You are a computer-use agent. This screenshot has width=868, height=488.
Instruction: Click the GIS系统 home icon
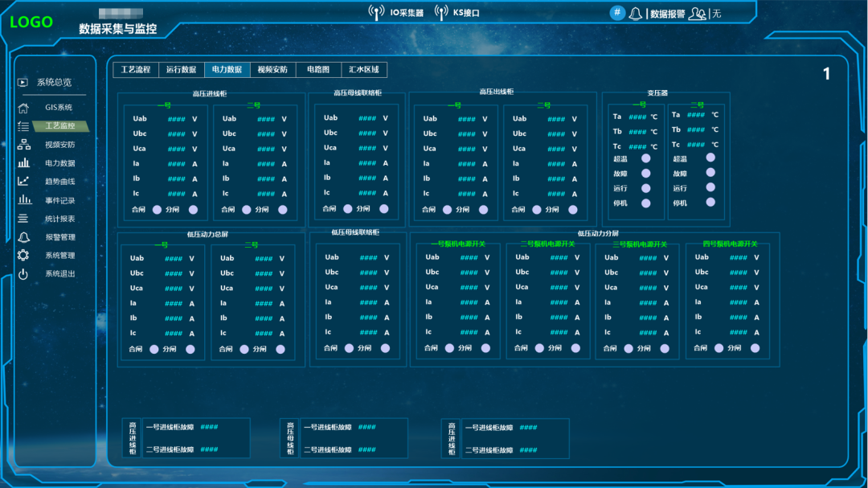pyautogui.click(x=23, y=108)
